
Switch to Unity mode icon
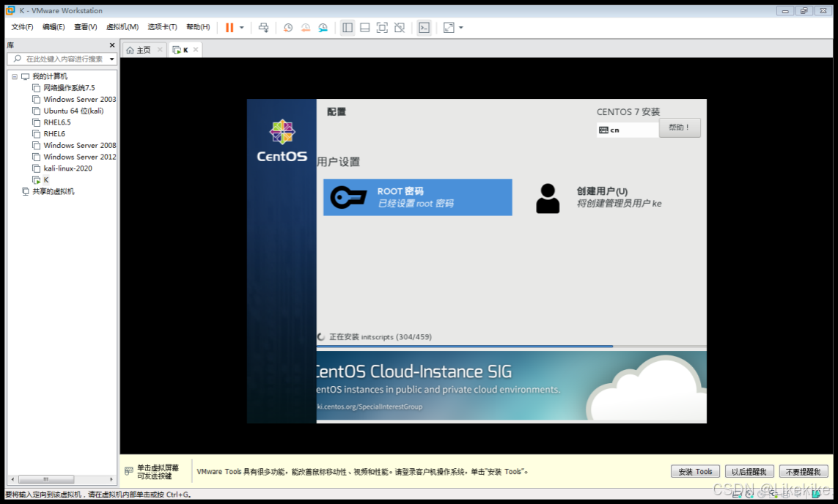(x=400, y=28)
